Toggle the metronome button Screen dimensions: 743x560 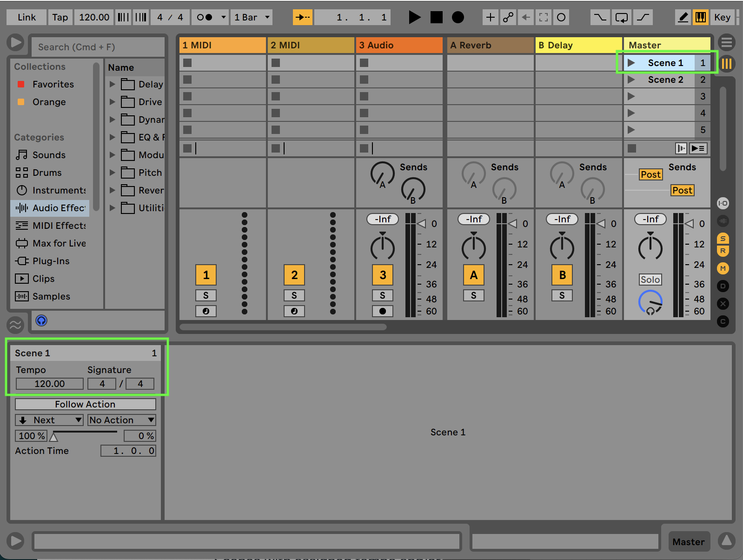(x=205, y=17)
